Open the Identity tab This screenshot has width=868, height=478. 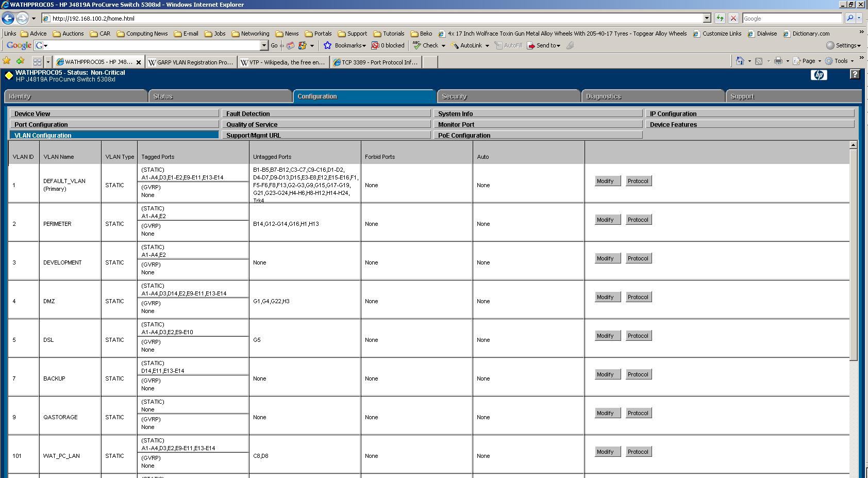[76, 96]
